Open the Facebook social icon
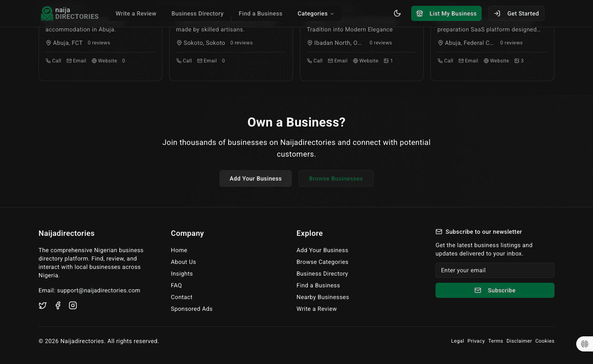 [x=58, y=305]
